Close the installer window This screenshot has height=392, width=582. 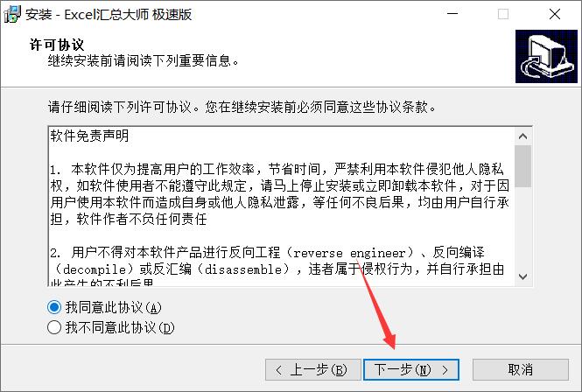click(555, 14)
